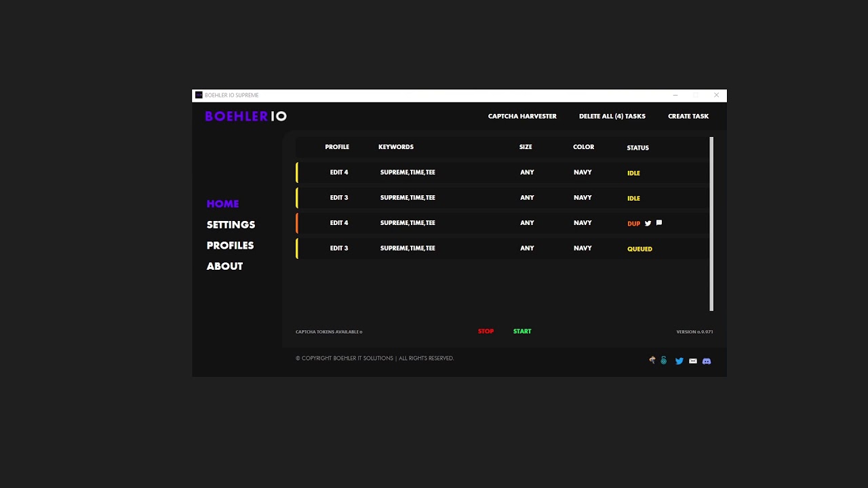Click the KEYWORDS column header
The image size is (868, 488).
coord(396,147)
